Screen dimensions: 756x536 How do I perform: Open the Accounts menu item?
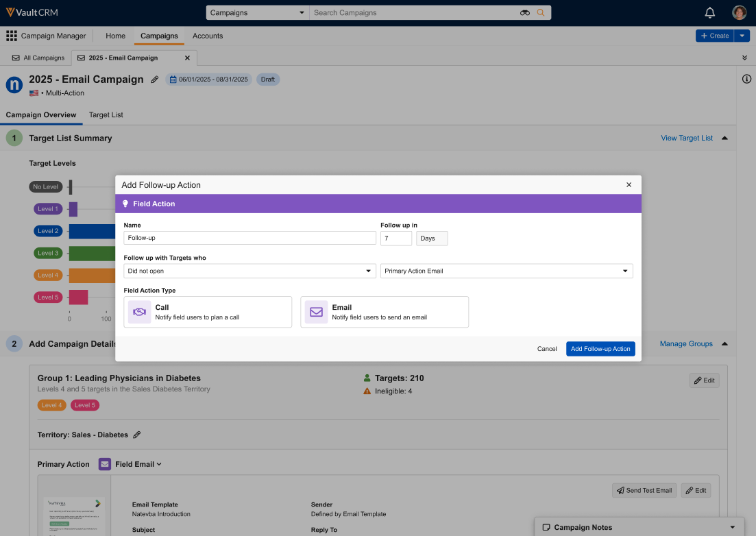tap(208, 36)
